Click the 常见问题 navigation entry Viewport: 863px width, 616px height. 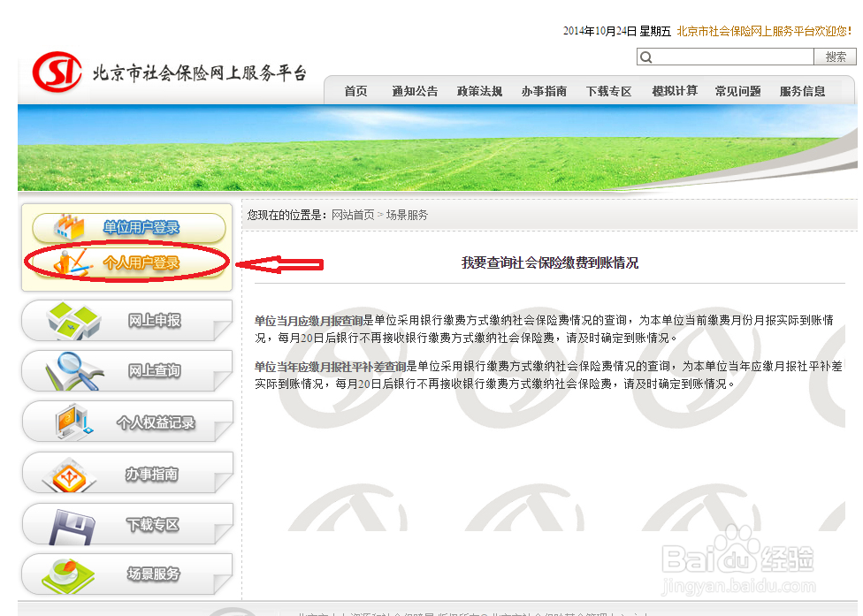point(737,90)
